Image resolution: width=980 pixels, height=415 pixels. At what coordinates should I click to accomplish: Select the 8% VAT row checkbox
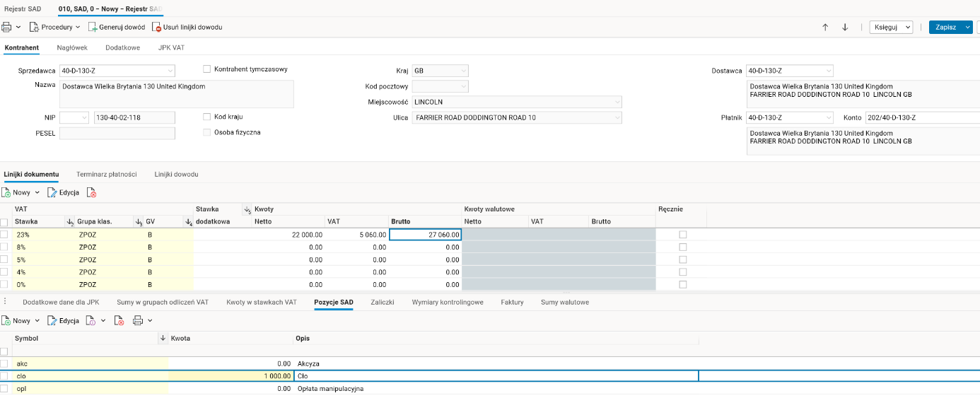pyautogui.click(x=4, y=247)
